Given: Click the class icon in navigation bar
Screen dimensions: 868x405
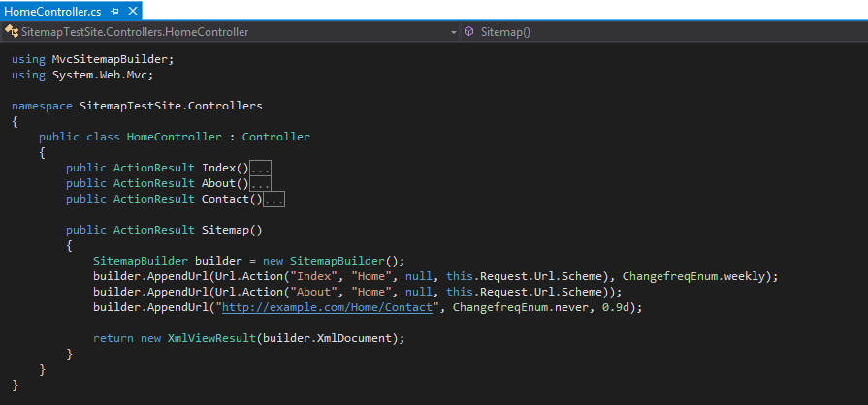Looking at the screenshot, I should [11, 32].
